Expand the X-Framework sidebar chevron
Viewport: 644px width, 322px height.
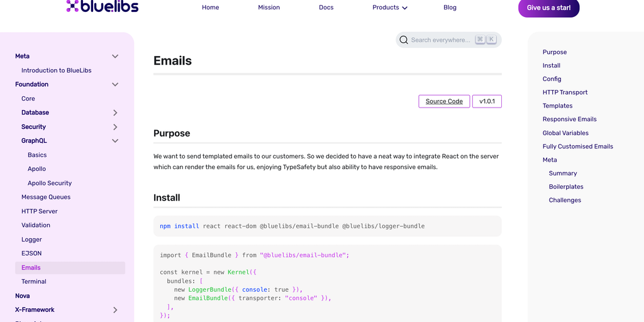(x=115, y=310)
